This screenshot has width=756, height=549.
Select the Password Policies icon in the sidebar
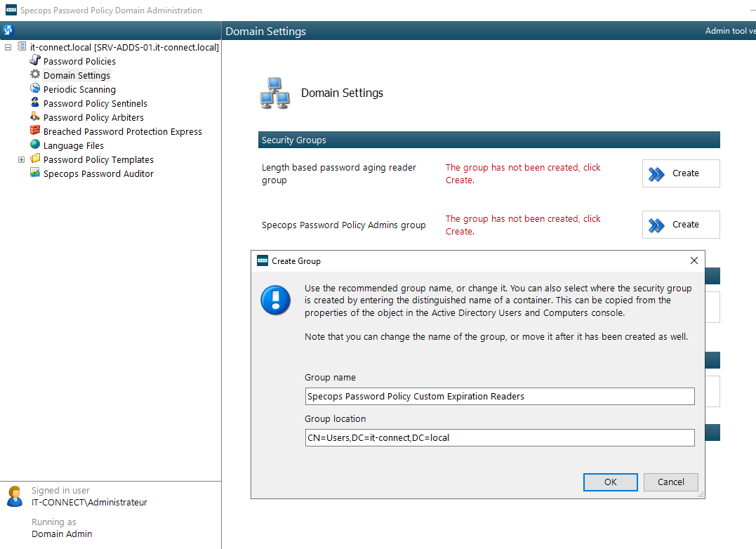34,61
